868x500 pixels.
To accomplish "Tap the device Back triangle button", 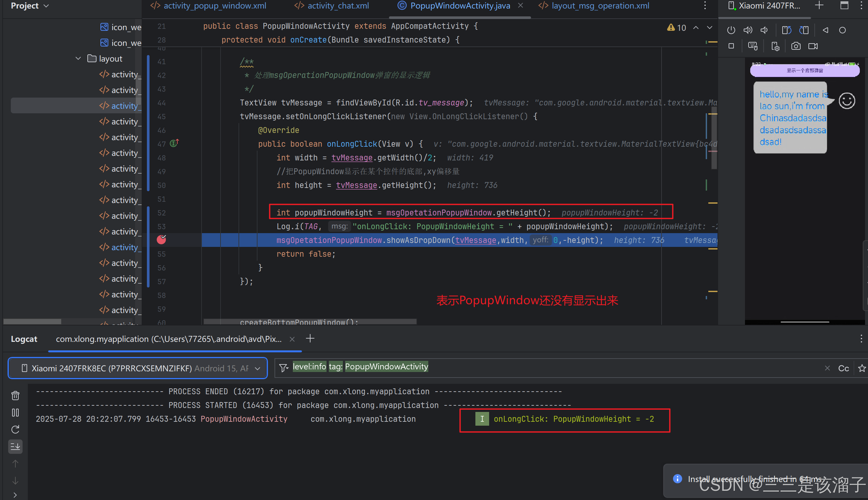I will (x=825, y=30).
